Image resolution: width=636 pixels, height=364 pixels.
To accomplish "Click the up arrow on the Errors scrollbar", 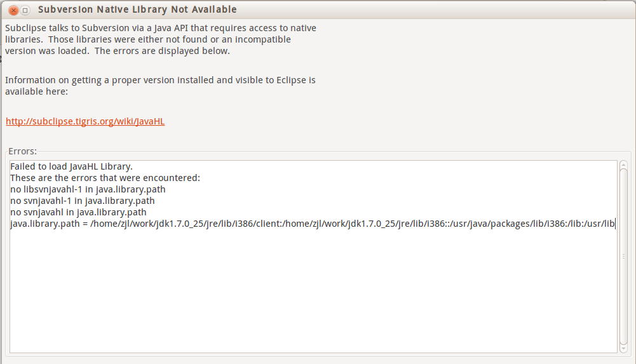I will (623, 165).
